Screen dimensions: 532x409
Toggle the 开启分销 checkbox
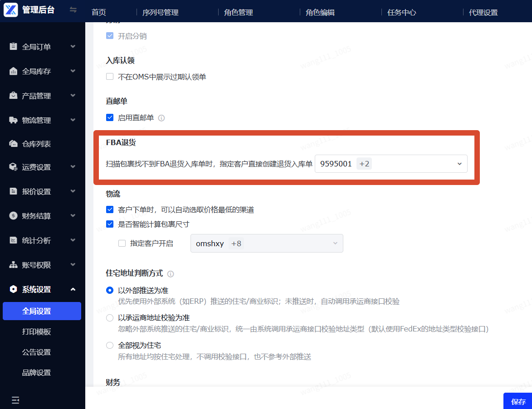click(x=110, y=36)
